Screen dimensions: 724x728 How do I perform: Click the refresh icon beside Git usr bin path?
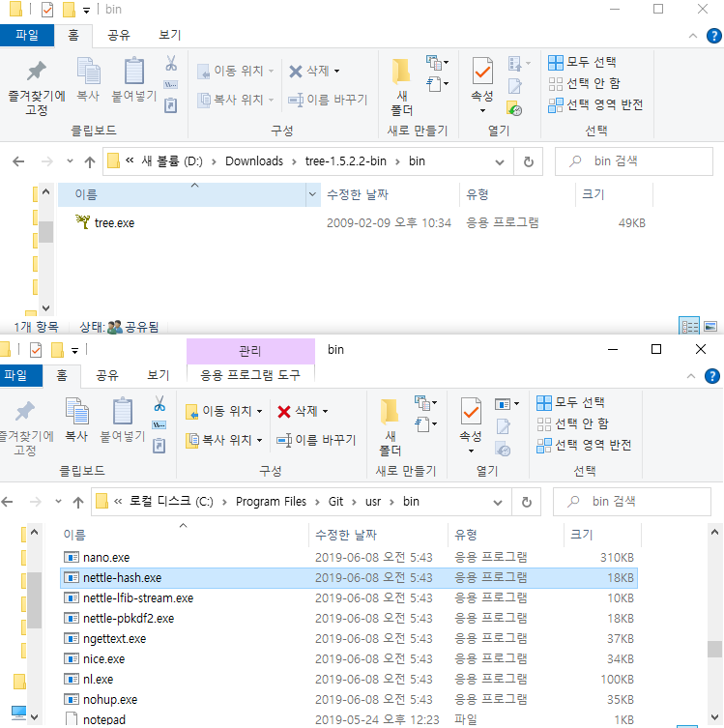tap(526, 502)
